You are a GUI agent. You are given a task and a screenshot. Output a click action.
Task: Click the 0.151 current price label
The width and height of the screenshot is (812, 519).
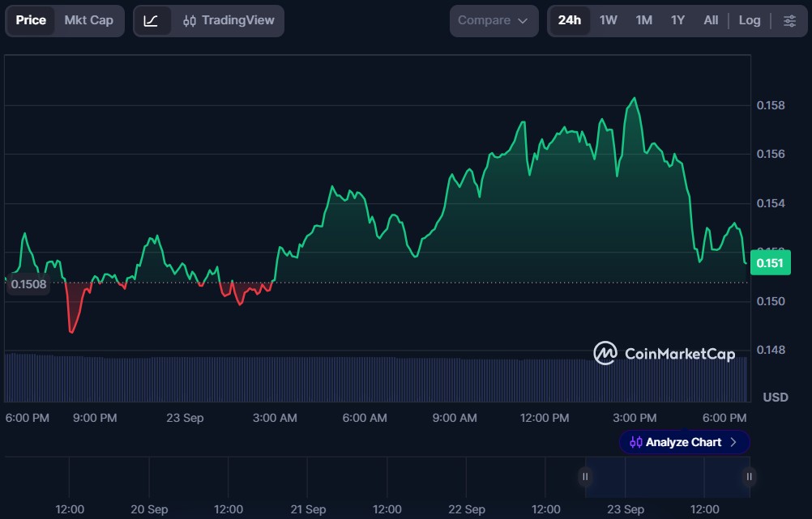pos(770,263)
